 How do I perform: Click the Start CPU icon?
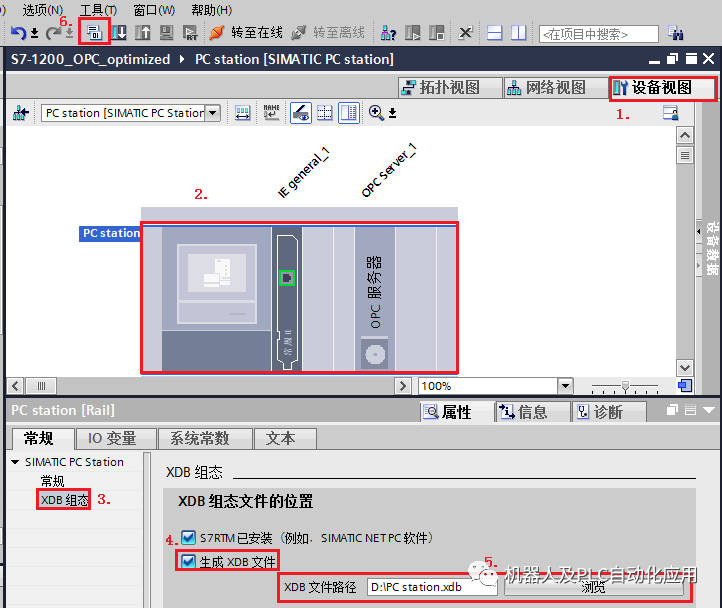413,33
